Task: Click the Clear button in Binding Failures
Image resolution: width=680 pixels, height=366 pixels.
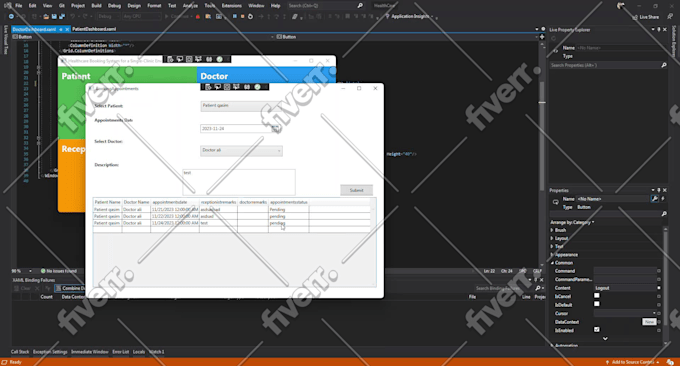Action: coord(23,288)
